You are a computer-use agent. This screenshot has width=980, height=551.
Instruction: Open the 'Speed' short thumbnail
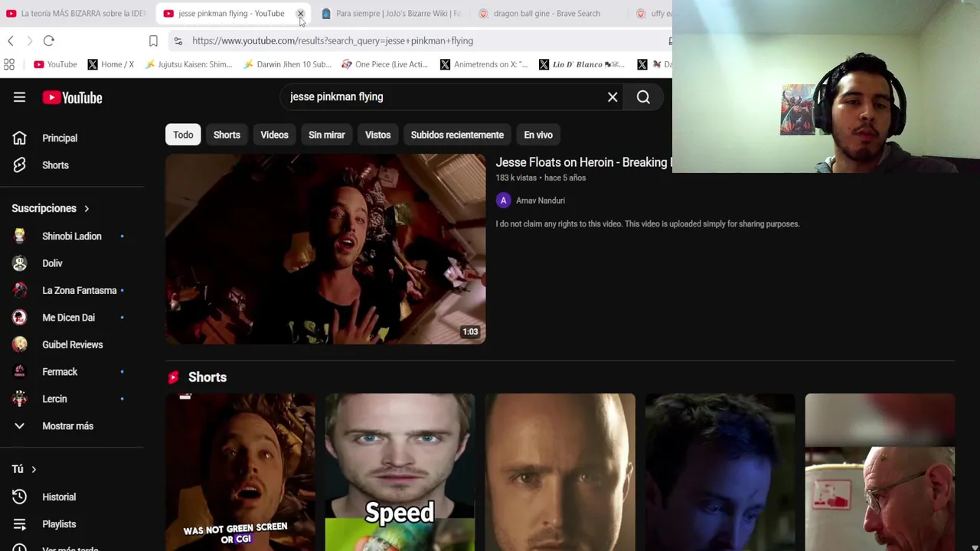[400, 472]
